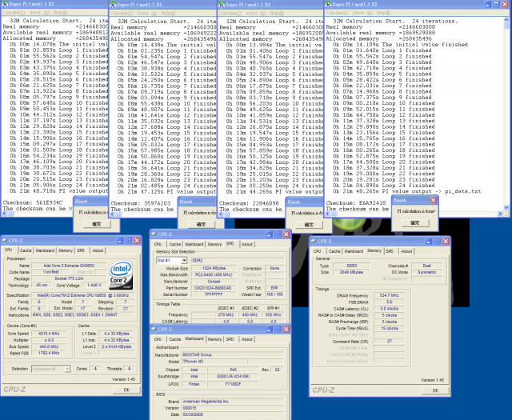Click the CPU-Z SPD window title icon
This screenshot has width=512, height=420.
click(x=154, y=234)
